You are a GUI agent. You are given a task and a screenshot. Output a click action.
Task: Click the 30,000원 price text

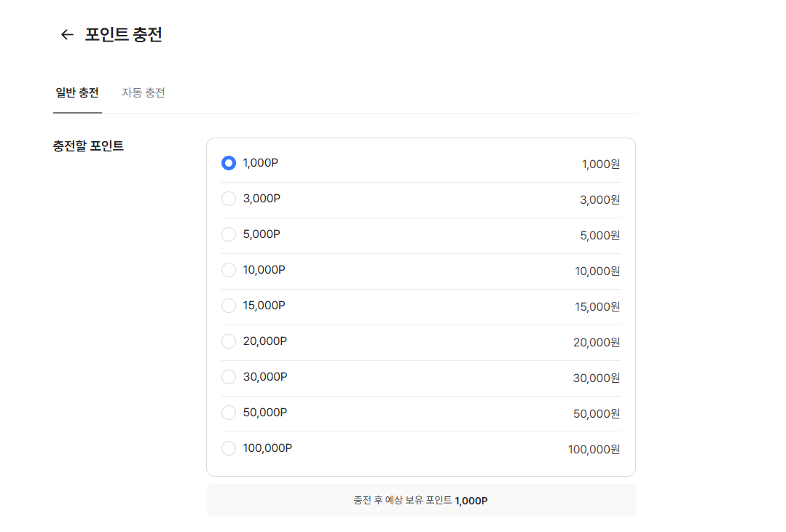pos(597,378)
